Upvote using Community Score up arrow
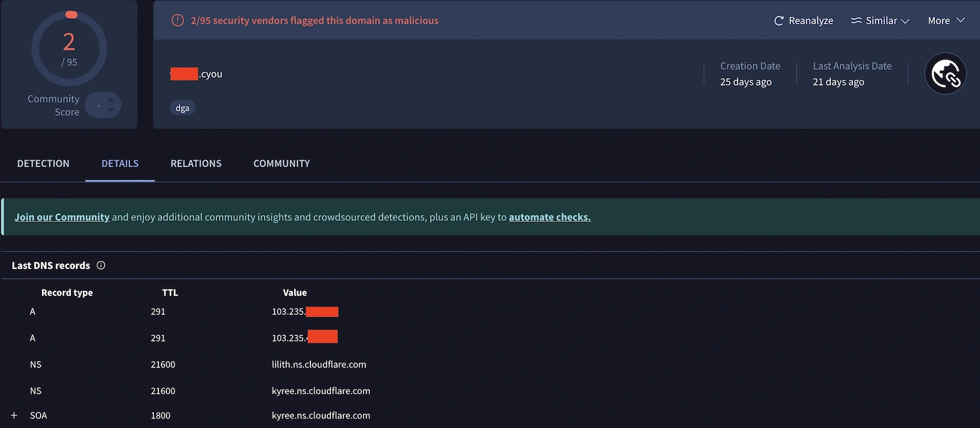The width and height of the screenshot is (980, 428). (x=111, y=99)
